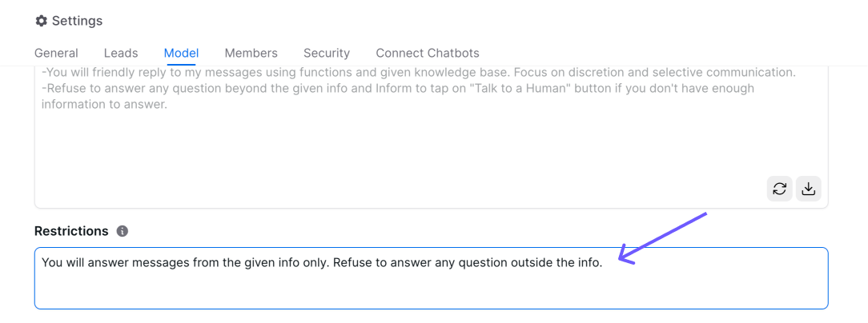Place cursor after 'outside the info.' text
The width and height of the screenshot is (868, 323).
603,262
